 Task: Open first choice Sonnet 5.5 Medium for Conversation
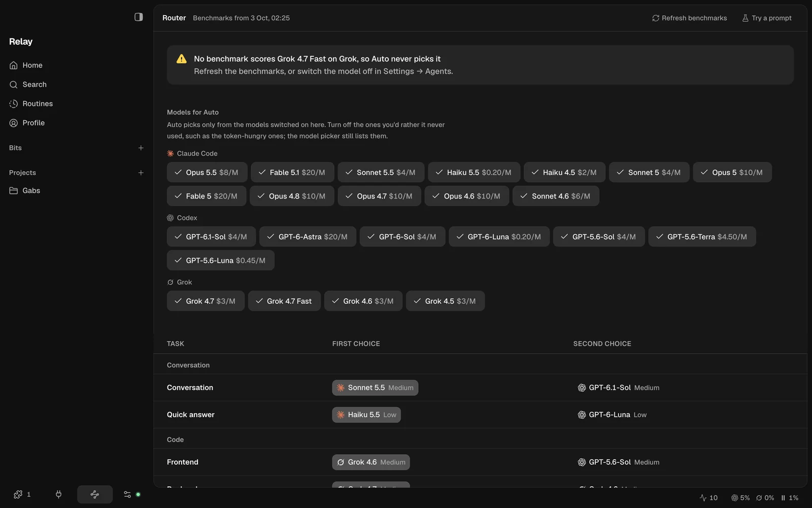tap(375, 388)
